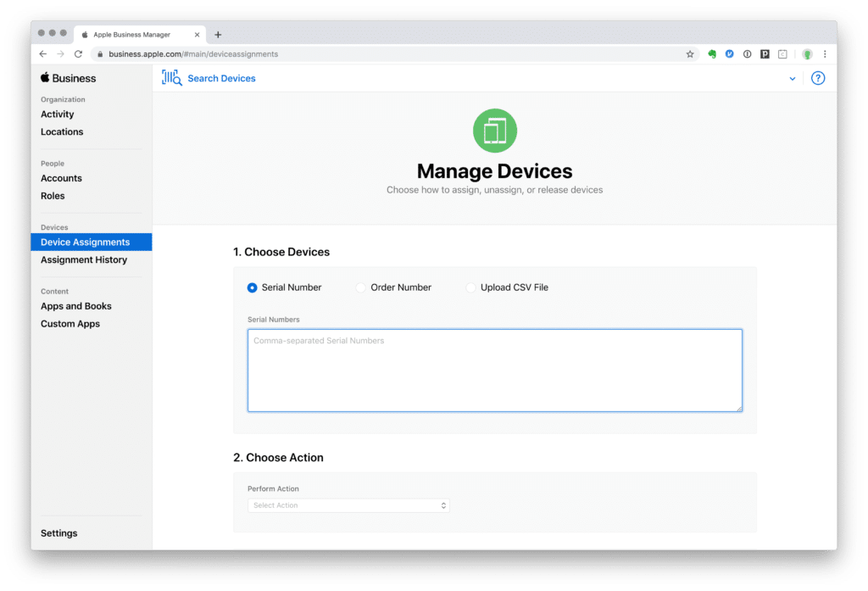Go back with browser back arrow
Viewport: 868px width, 591px height.
(x=43, y=53)
